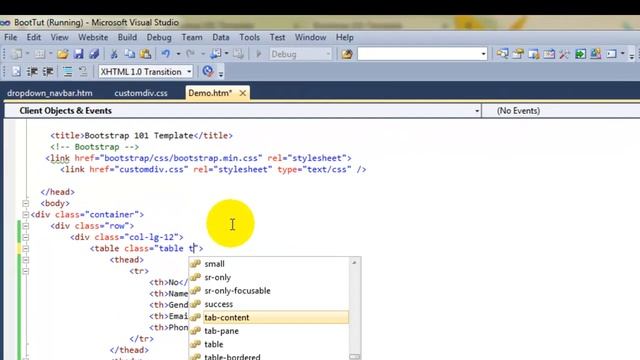The height and width of the screenshot is (360, 640).
Task: Click the Check Page for Accessibility icon
Action: 208,71
